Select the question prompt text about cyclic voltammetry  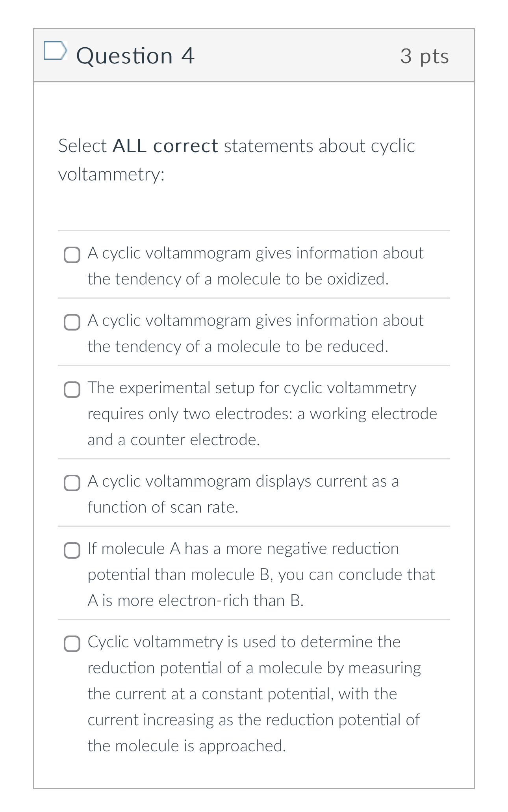point(236,160)
